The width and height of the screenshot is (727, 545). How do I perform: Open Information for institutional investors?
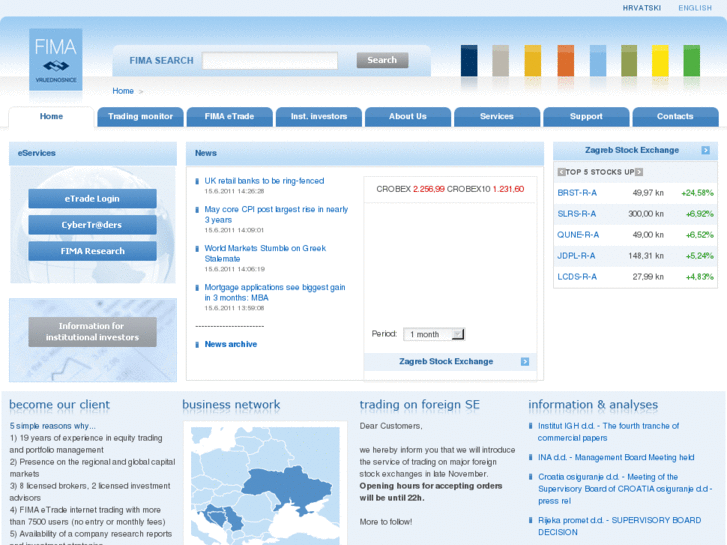(92, 332)
